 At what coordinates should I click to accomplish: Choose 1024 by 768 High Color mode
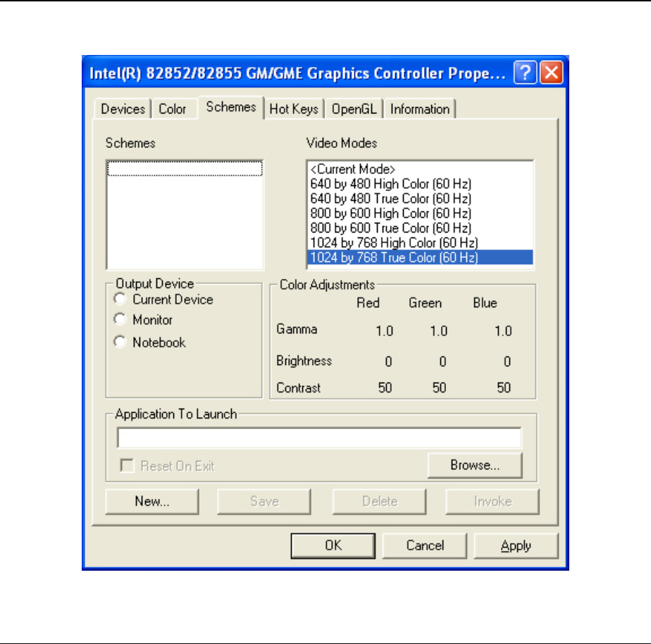420,242
